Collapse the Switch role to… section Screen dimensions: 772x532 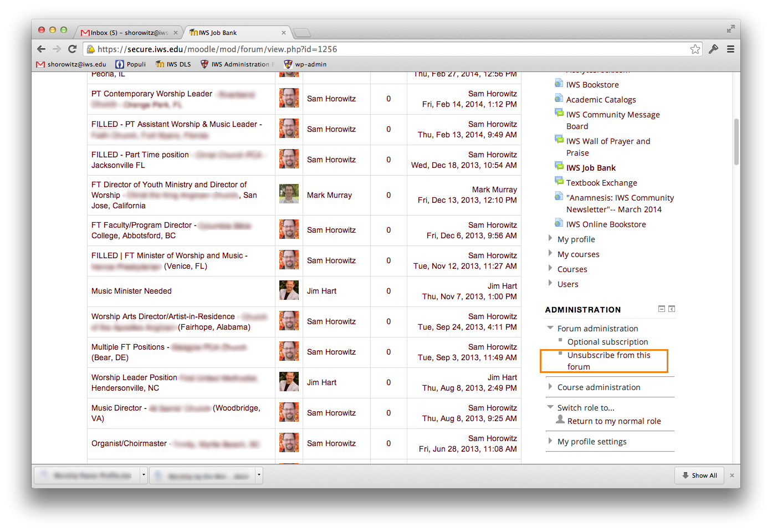(x=550, y=407)
